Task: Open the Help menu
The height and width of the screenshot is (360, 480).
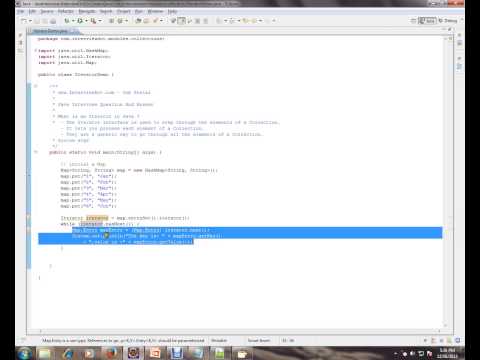Action: pyautogui.click(x=172, y=11)
